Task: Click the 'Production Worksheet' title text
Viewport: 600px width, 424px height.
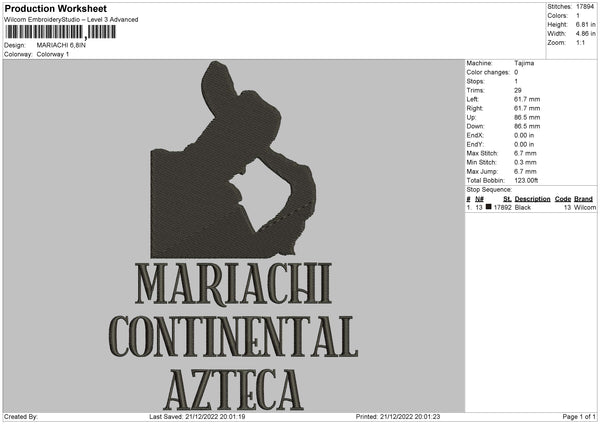Action: click(55, 9)
